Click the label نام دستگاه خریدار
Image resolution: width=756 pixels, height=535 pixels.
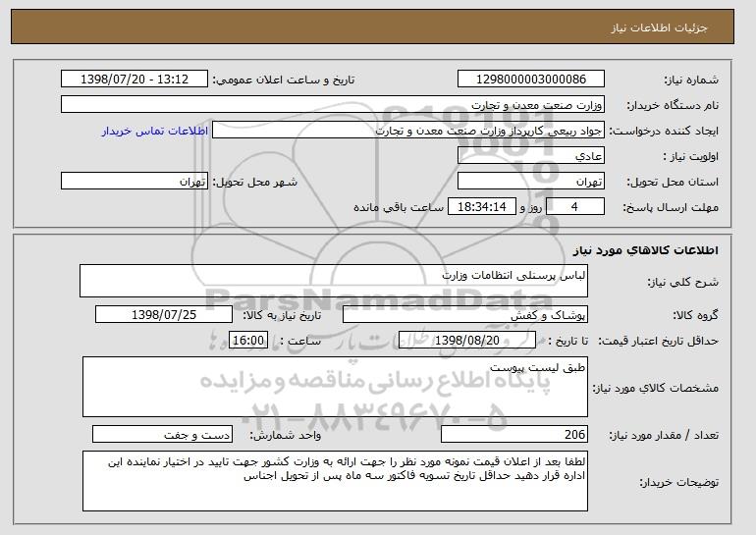click(x=673, y=105)
